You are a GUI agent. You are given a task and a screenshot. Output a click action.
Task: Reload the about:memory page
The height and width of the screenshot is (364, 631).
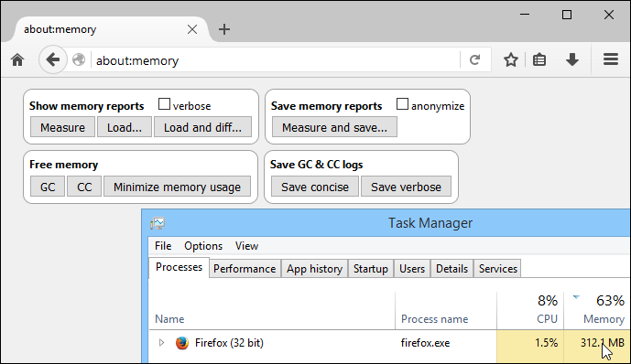[x=475, y=60]
